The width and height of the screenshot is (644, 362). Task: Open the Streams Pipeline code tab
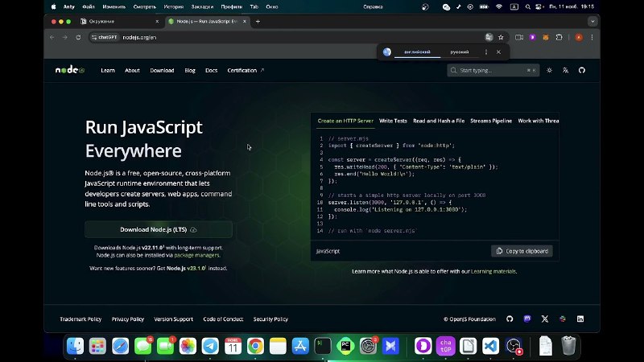pos(491,121)
